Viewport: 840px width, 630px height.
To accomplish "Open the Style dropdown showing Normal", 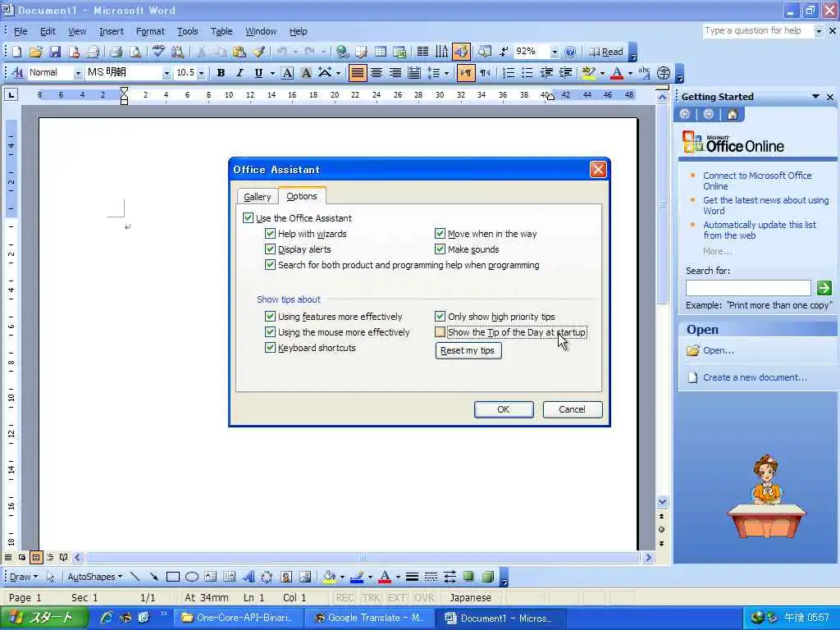I will click(x=78, y=73).
